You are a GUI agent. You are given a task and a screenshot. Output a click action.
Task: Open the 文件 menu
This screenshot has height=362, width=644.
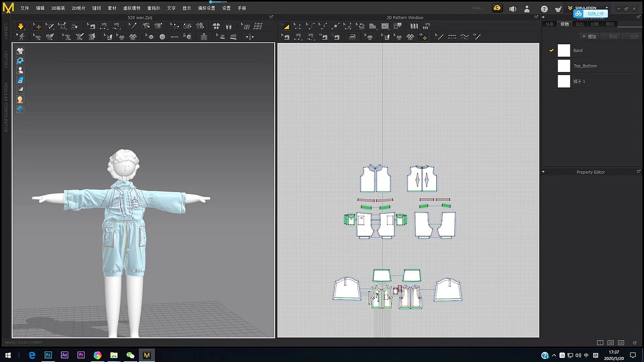tap(25, 8)
